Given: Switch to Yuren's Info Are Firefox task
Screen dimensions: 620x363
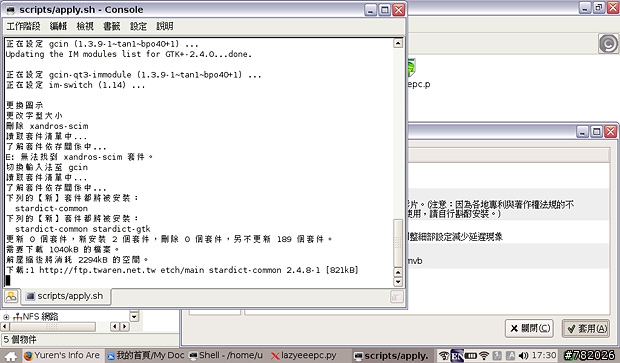Looking at the screenshot, I should 62,355.
